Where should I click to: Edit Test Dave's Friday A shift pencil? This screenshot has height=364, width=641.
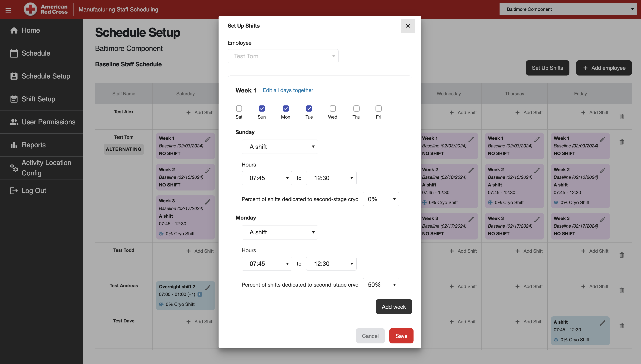(x=603, y=323)
